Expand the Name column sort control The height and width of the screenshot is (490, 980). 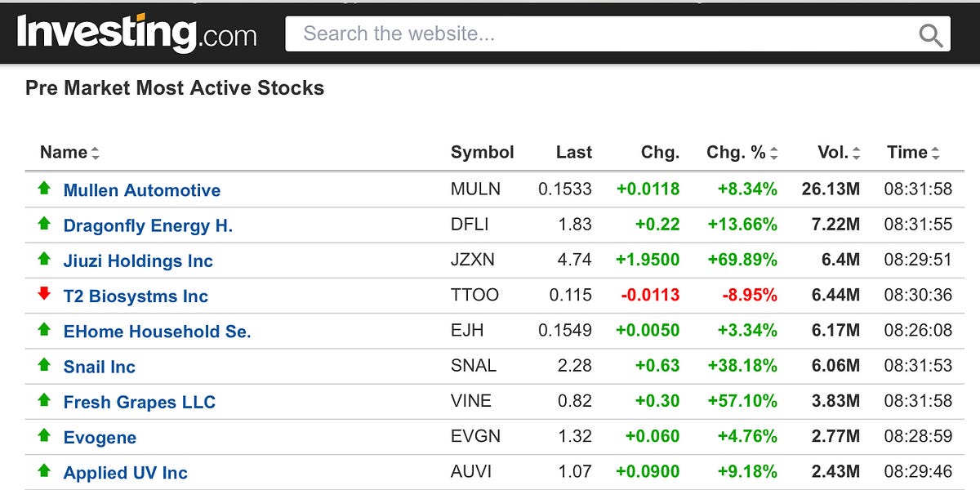coord(96,153)
